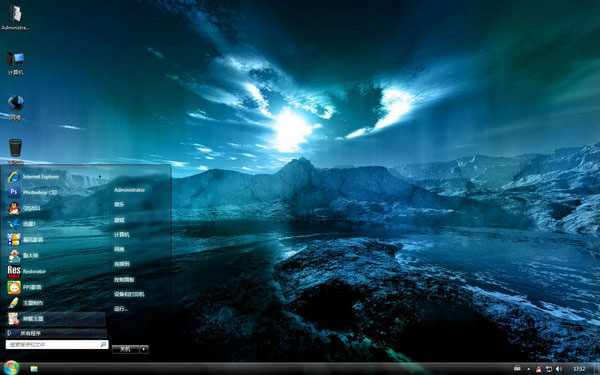Open the 网络 globe desktop icon

[x=16, y=108]
